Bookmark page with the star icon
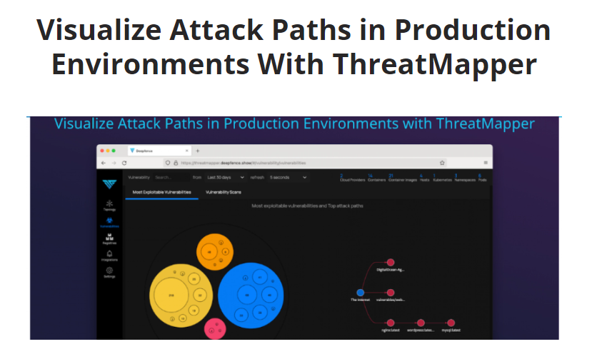 click(x=442, y=163)
